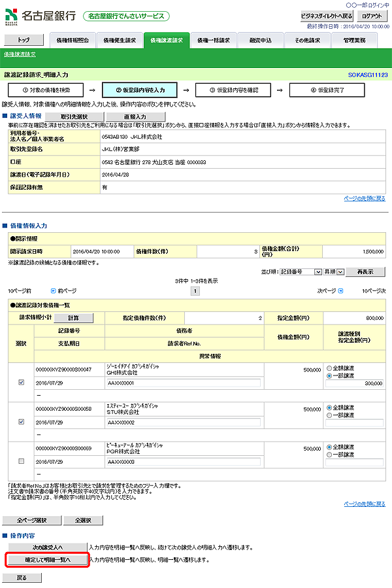
Task: Click the 10ページ前 pager text
Action: (20, 291)
